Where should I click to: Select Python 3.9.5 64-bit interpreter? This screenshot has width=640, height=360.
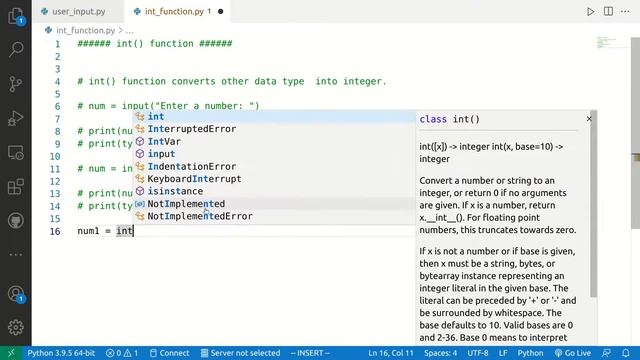tap(61, 353)
